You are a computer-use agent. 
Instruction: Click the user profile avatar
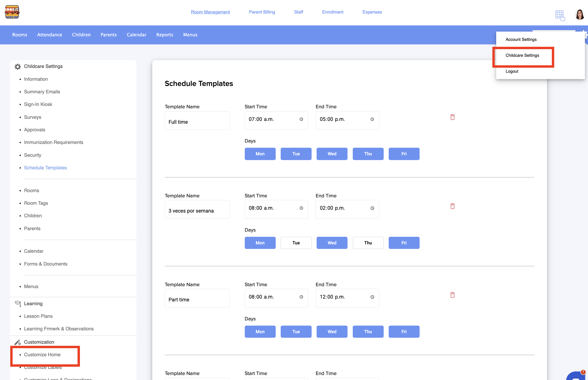(x=579, y=15)
